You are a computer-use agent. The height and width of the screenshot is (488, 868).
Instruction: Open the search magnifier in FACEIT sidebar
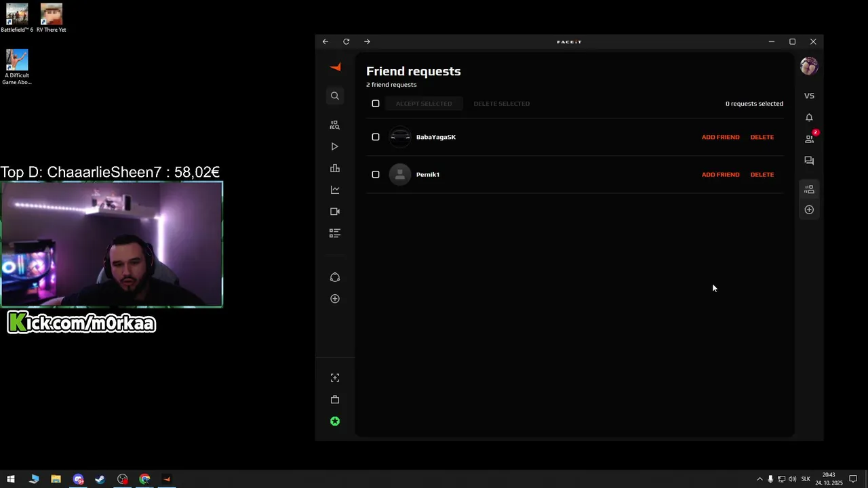335,96
